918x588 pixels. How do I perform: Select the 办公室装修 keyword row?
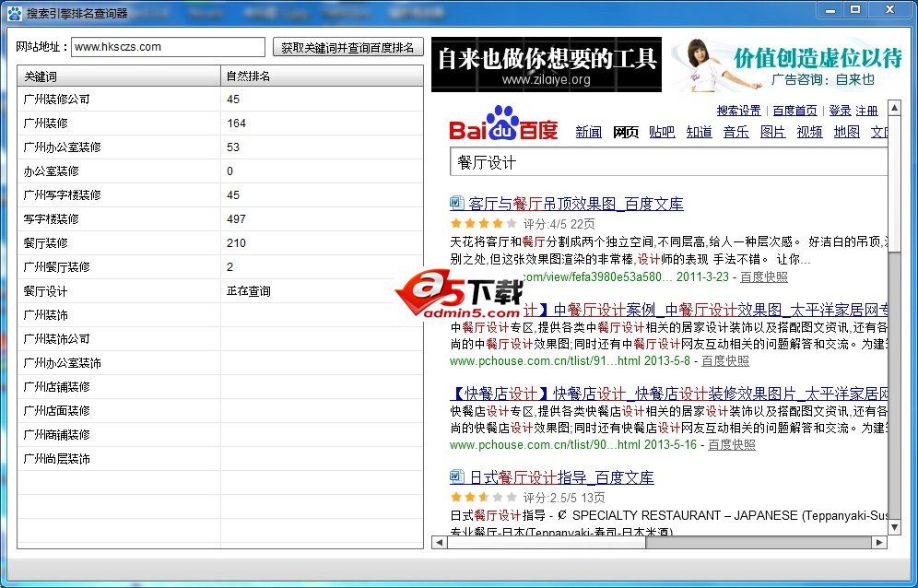point(220,171)
